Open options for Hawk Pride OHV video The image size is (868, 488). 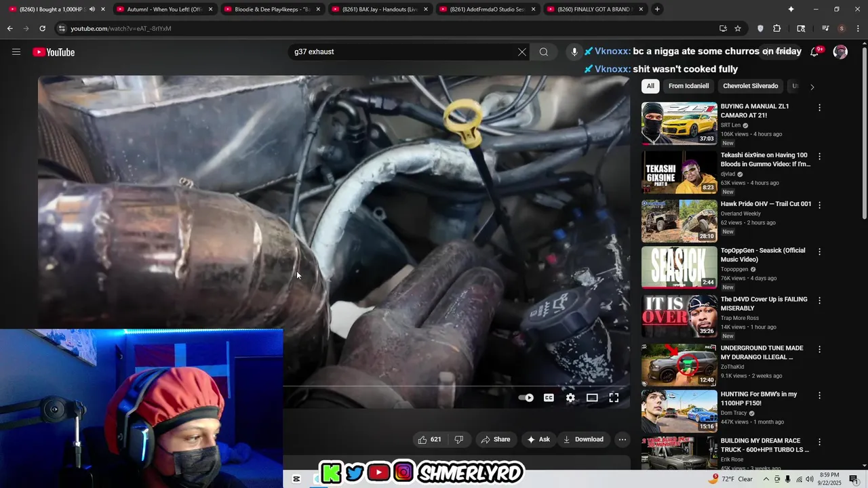(819, 205)
